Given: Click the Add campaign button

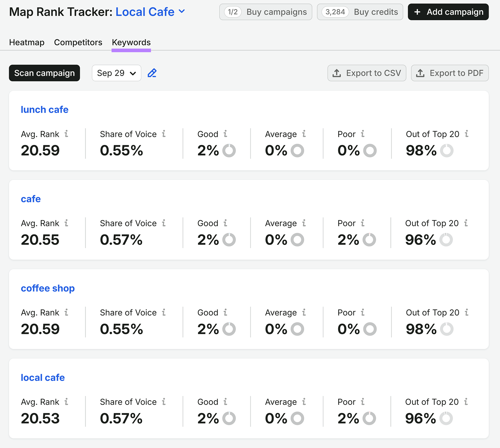Looking at the screenshot, I should pos(448,12).
